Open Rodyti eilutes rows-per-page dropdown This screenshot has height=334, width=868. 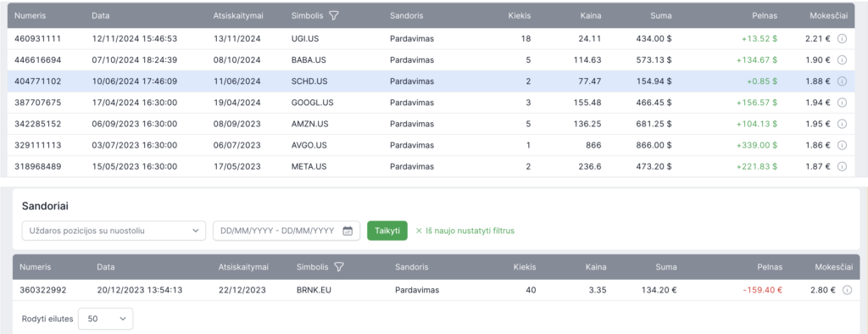point(106,319)
